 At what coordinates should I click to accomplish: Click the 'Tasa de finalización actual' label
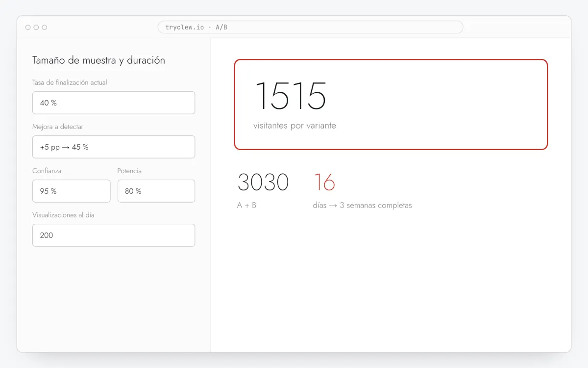point(70,82)
